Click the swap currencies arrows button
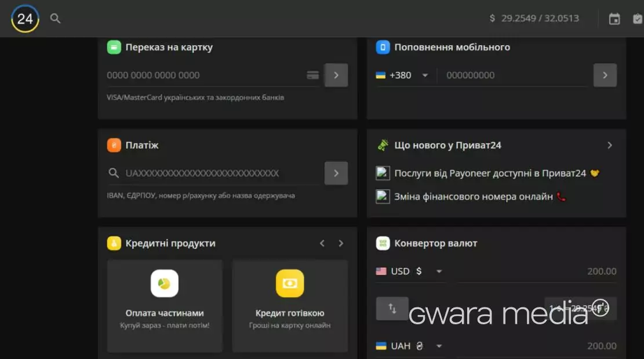Viewport: 644px width, 359px height. pos(392,309)
